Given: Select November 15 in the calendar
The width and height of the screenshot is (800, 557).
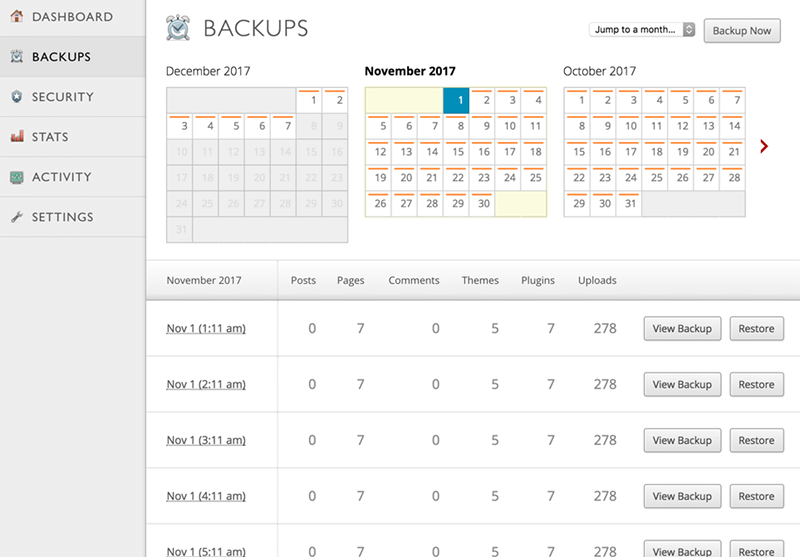Looking at the screenshot, I should (x=456, y=152).
